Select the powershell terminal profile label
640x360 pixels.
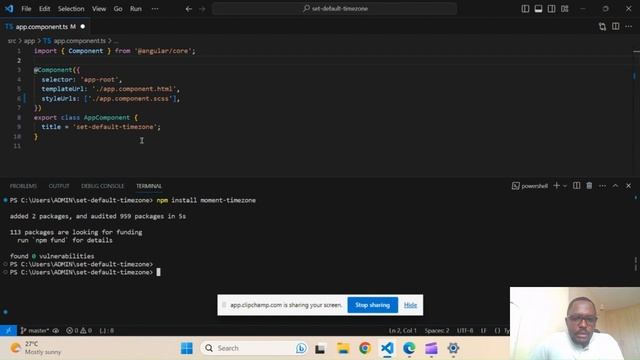click(530, 186)
